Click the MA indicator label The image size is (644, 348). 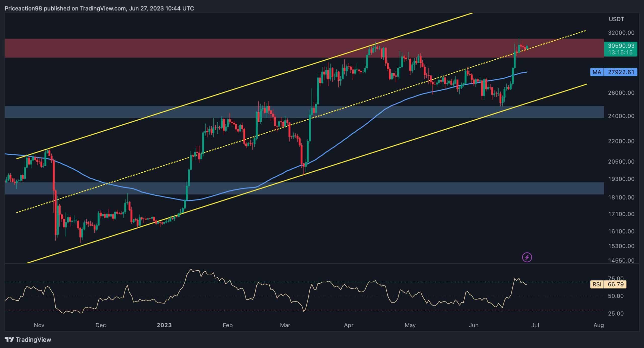point(597,72)
